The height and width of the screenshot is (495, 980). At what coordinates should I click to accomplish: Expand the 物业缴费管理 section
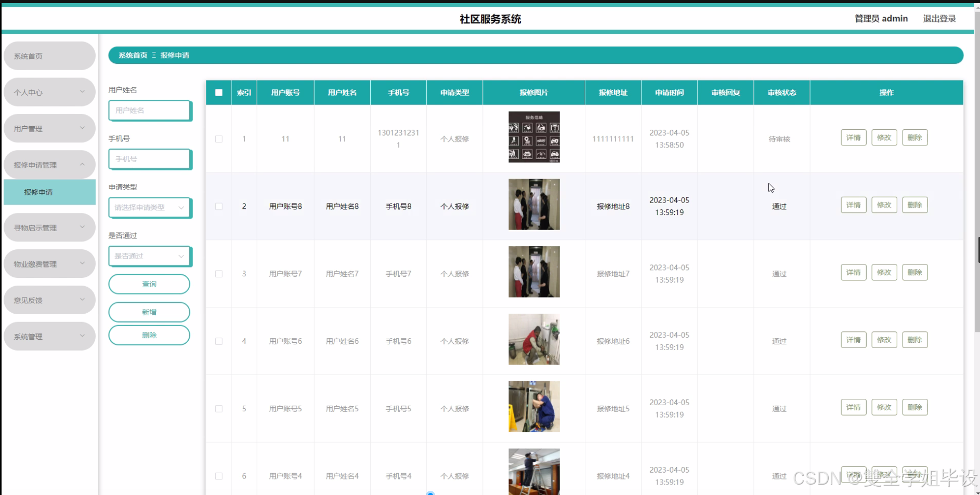pos(49,263)
